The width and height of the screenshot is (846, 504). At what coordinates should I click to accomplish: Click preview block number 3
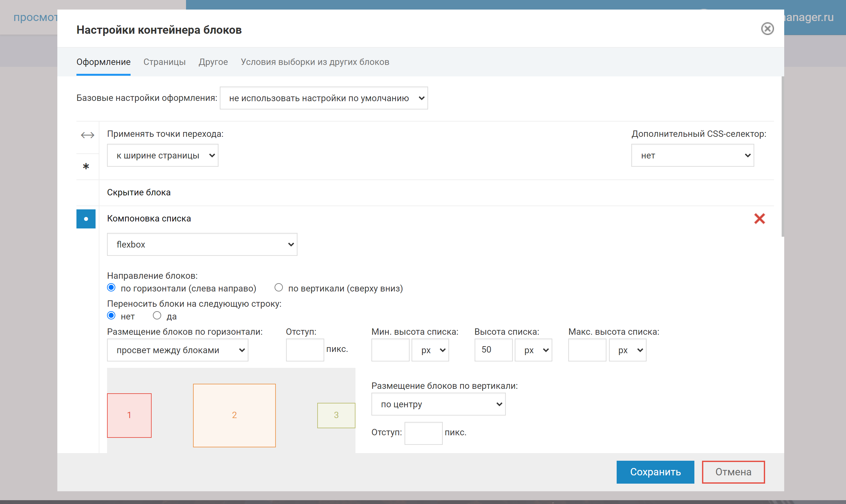point(336,415)
